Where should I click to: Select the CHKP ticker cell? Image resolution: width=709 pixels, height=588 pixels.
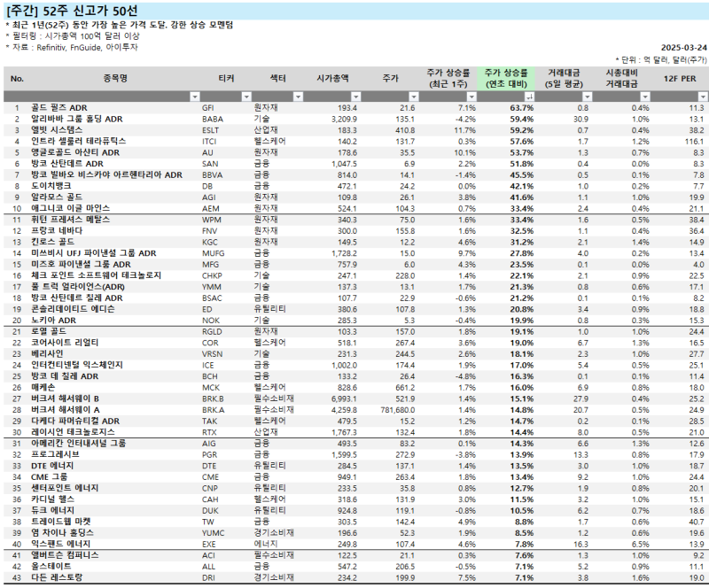point(212,275)
